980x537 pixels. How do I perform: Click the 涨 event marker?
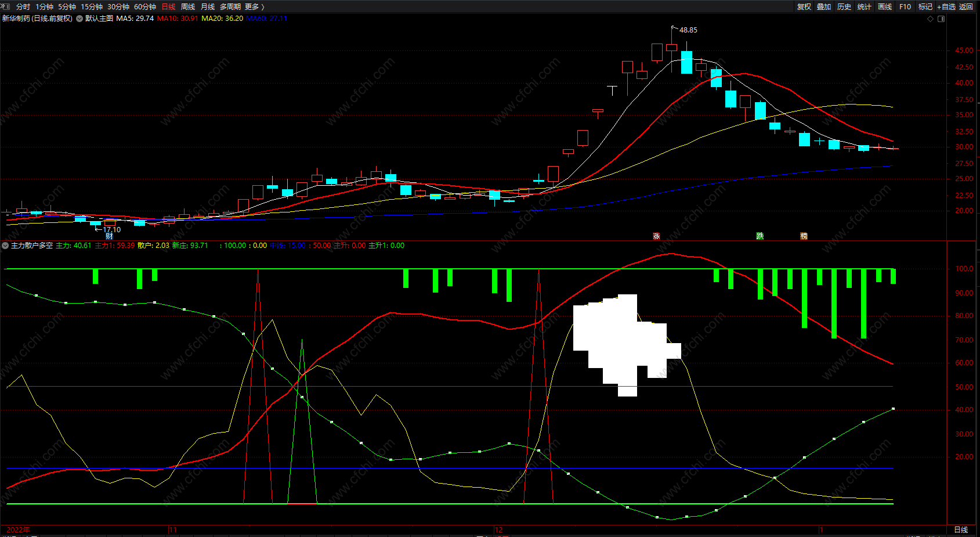click(656, 236)
